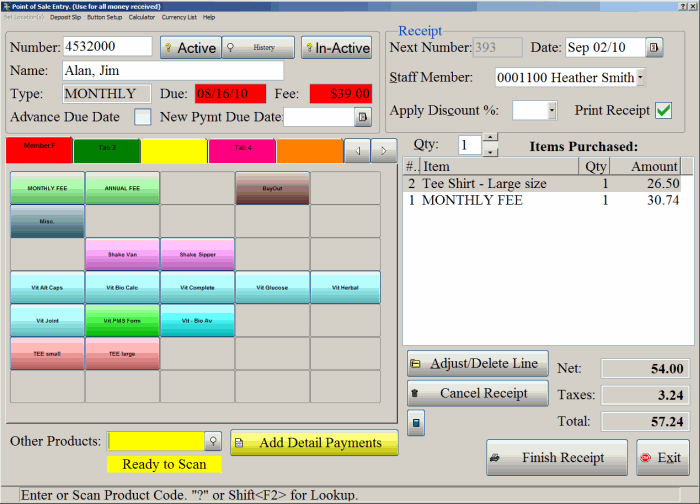Add Vit Herbal product

pos(346,287)
